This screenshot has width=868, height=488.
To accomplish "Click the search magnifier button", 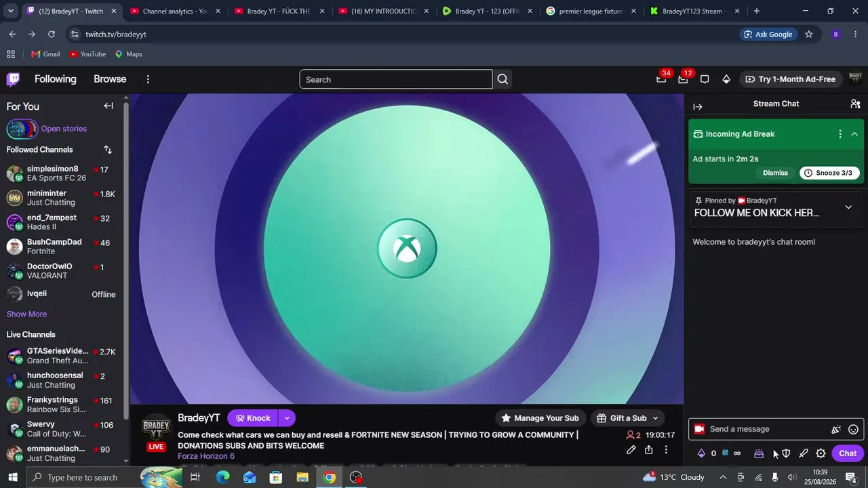I will (502, 79).
